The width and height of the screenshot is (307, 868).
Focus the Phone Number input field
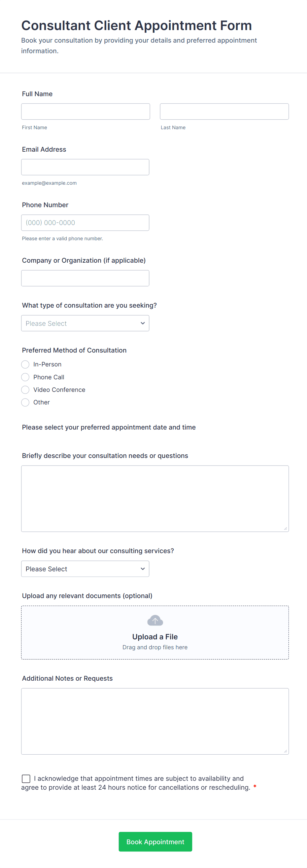point(85,223)
